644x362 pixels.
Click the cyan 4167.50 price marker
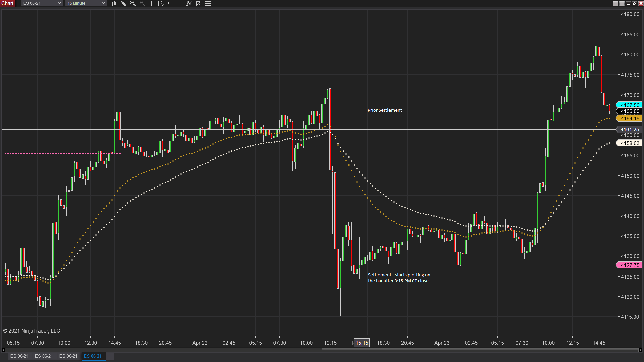(630, 105)
